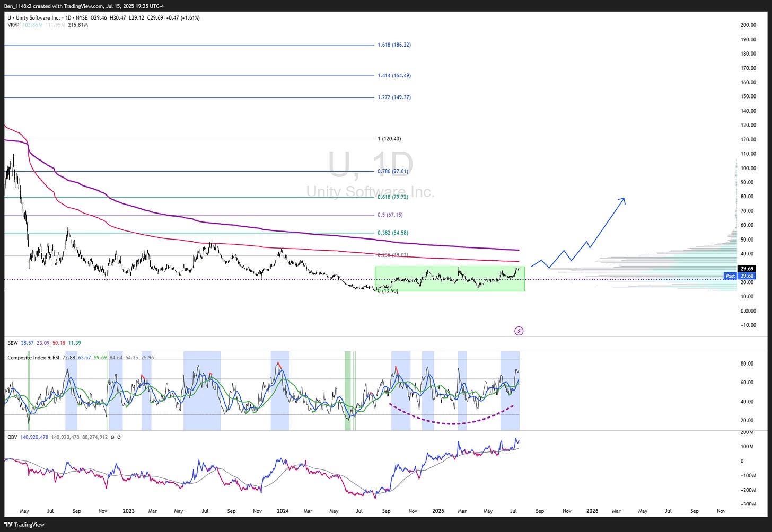772x532 pixels.
Task: Click the OBV value 140,920,478 in blue
Action: point(34,437)
